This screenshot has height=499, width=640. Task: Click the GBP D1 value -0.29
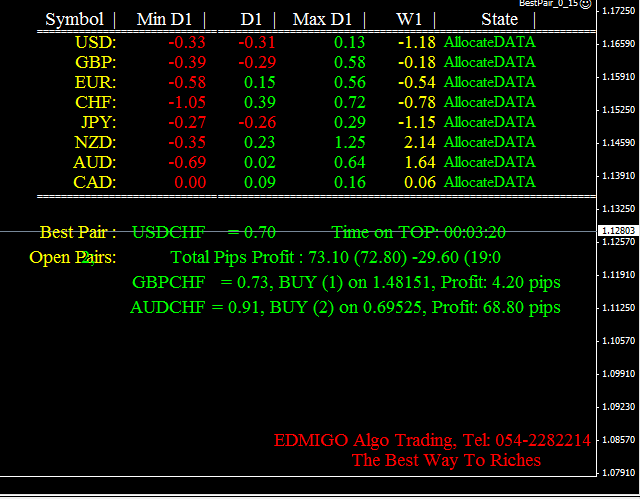(257, 62)
